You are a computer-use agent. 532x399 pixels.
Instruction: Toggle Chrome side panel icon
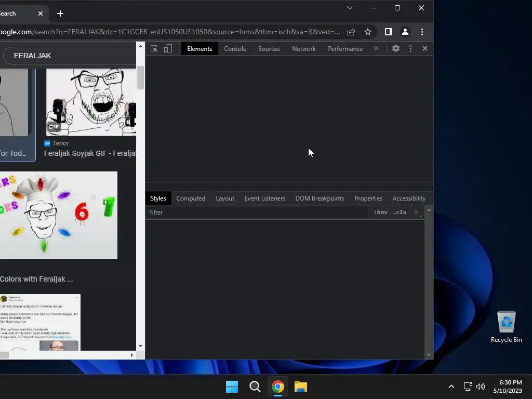point(389,32)
